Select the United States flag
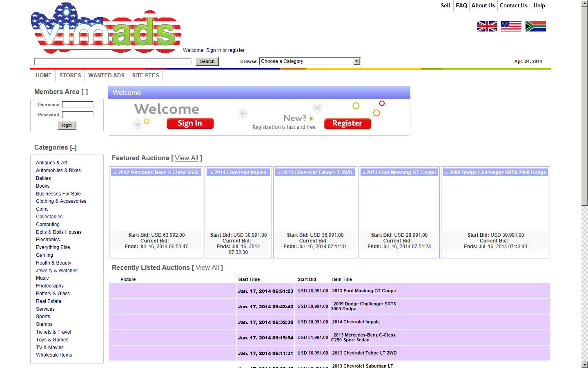Screen dimensions: 588x368 tap(511, 26)
